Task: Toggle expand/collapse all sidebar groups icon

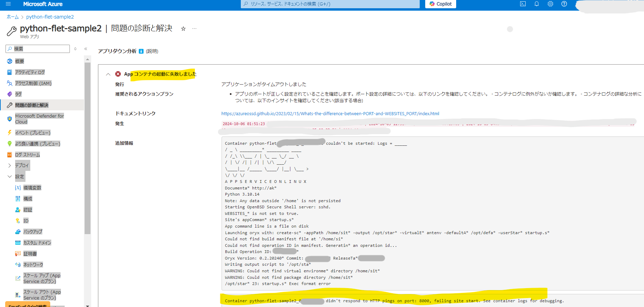Action: 75,49
